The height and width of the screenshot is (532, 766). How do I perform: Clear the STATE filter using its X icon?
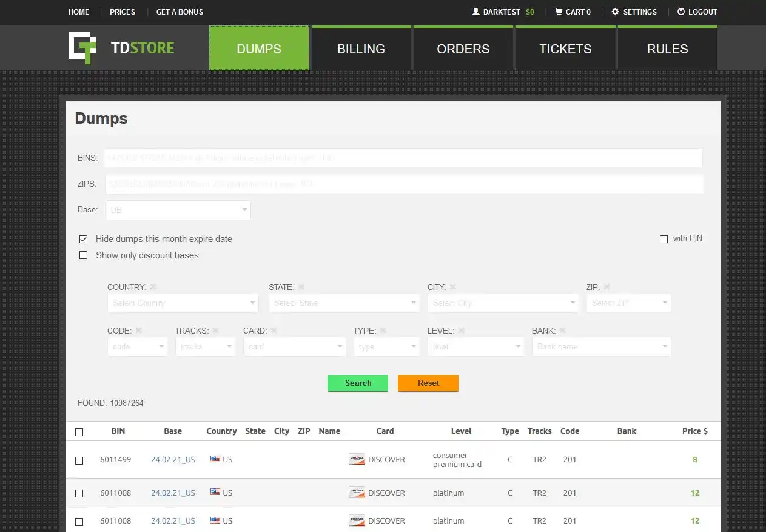pyautogui.click(x=301, y=287)
